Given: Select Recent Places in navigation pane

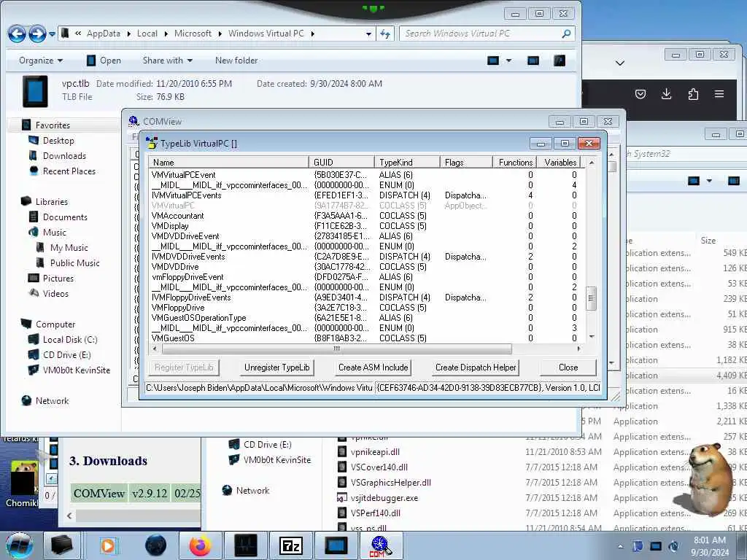Looking at the screenshot, I should pyautogui.click(x=69, y=171).
